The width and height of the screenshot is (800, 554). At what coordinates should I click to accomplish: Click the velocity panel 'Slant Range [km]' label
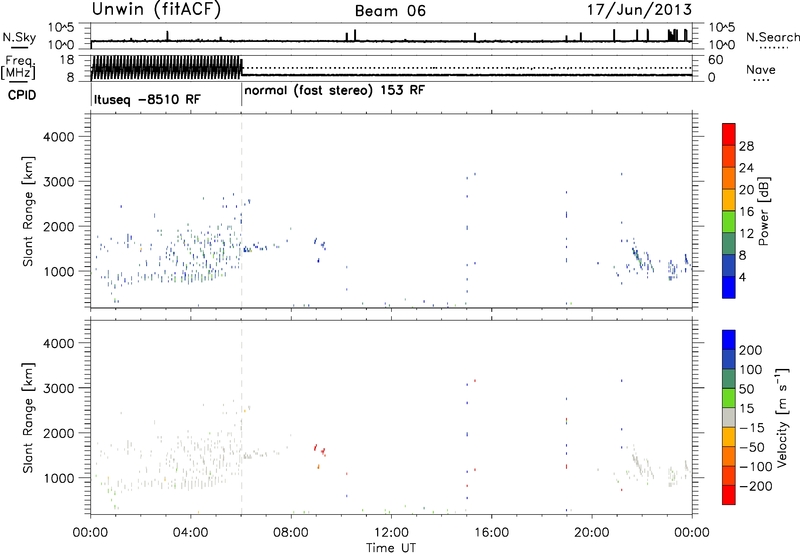[x=28, y=418]
